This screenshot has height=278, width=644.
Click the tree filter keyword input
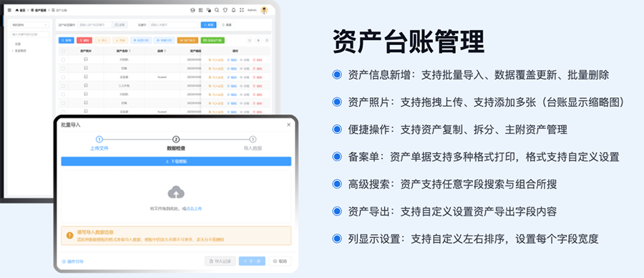click(29, 34)
